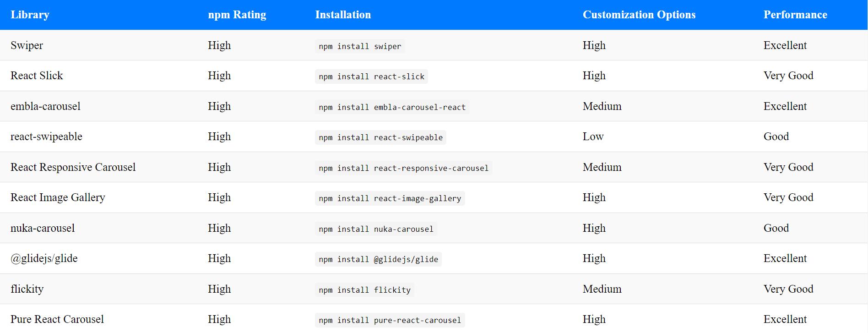Click the Library column header
The height and width of the screenshot is (333, 868).
[x=30, y=15]
